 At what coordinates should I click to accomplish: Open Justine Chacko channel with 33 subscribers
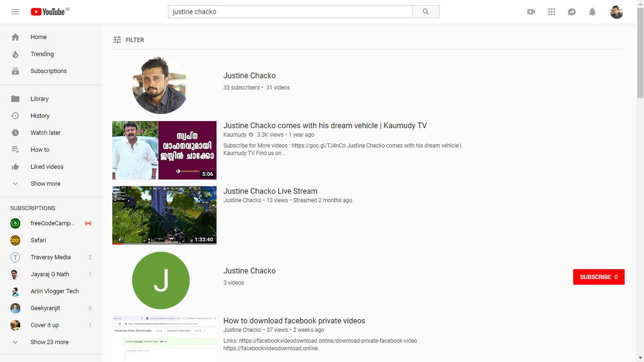pos(249,75)
